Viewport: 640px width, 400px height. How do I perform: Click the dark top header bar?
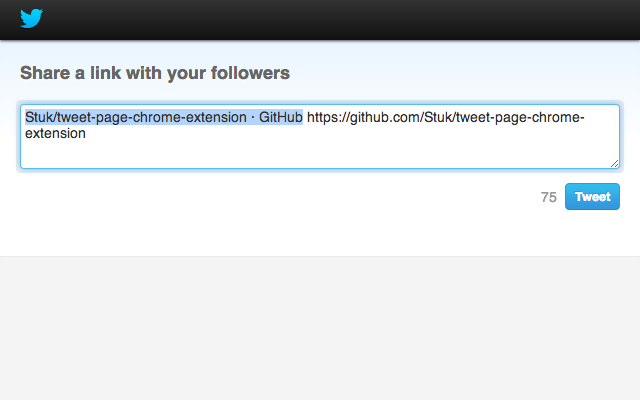[320, 20]
